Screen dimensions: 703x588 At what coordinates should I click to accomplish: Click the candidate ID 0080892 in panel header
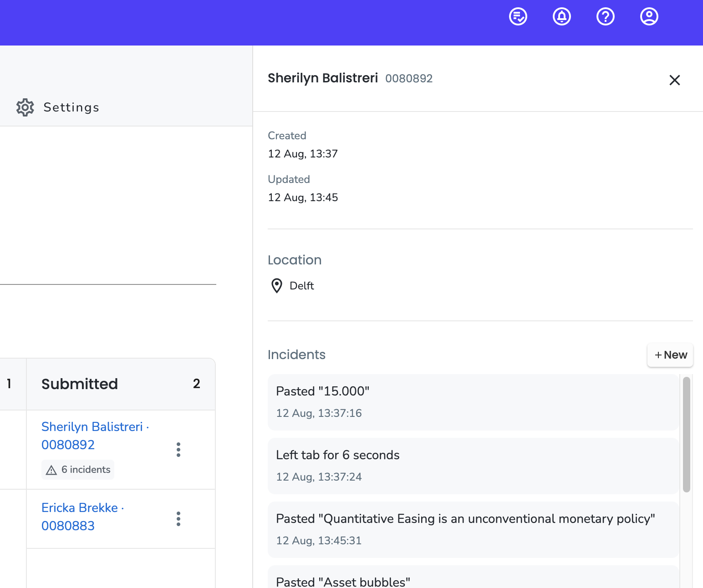[x=409, y=79]
